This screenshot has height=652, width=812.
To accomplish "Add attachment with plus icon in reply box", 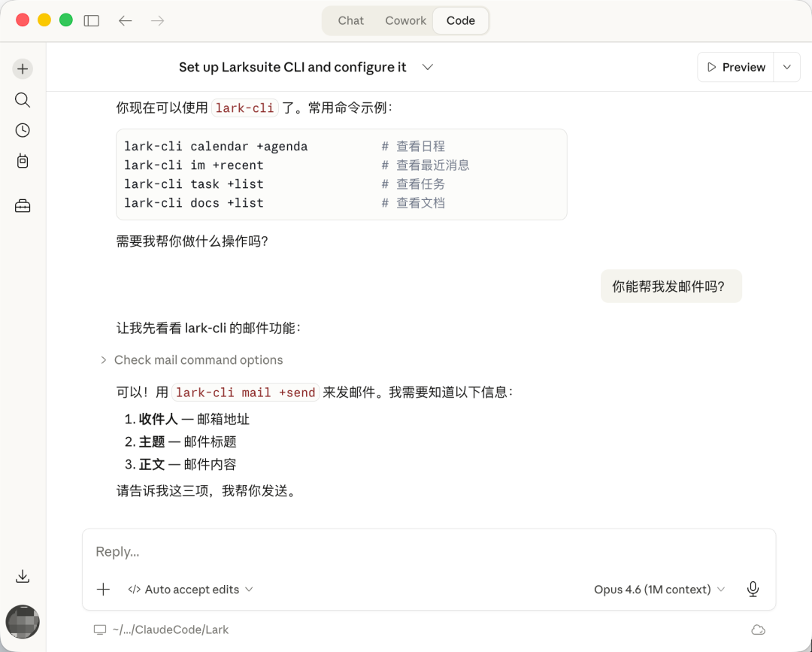I will tap(104, 590).
